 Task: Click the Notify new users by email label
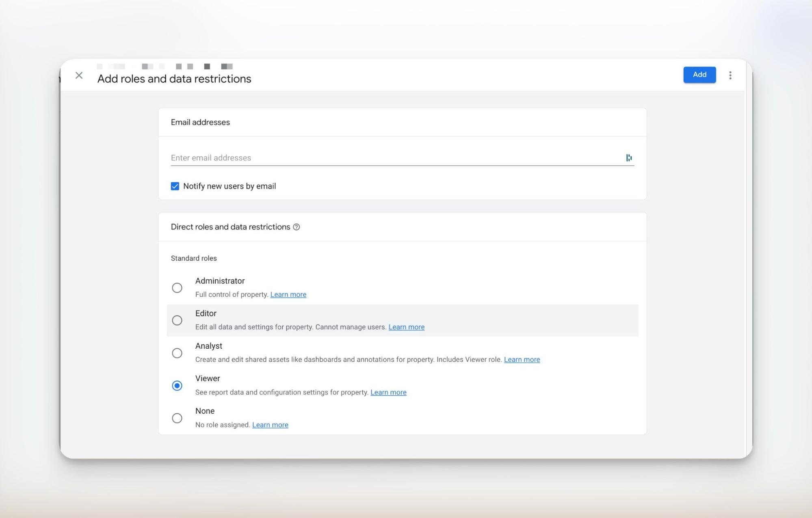pyautogui.click(x=229, y=186)
